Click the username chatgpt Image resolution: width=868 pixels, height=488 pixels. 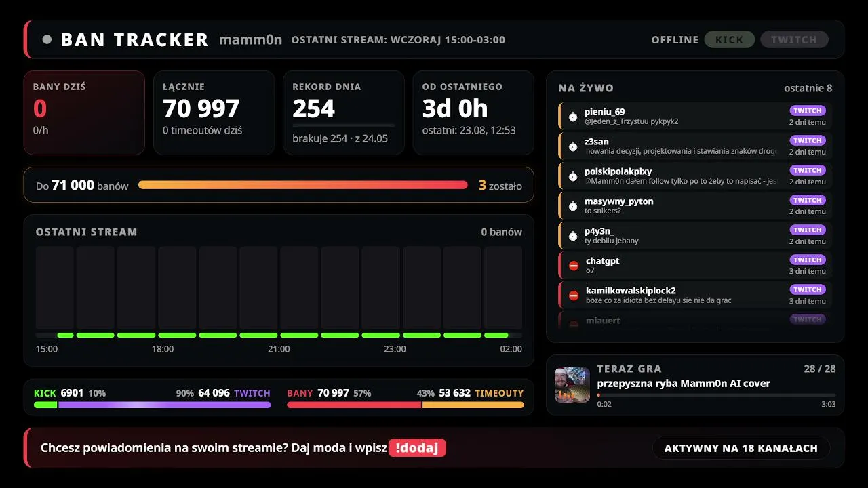coord(603,261)
